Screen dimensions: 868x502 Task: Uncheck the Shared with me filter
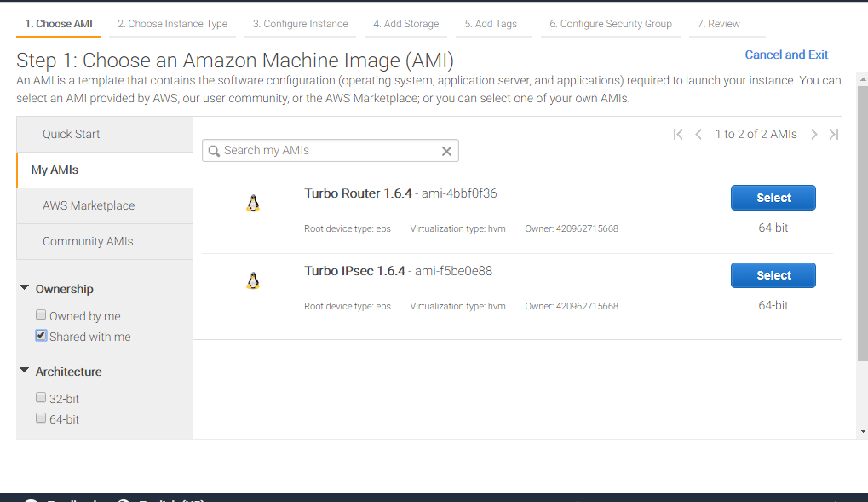click(41, 335)
